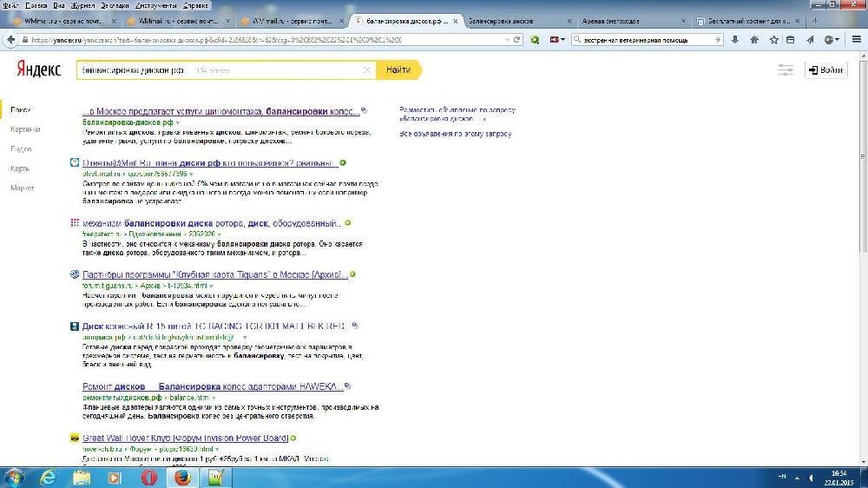Open the media player taskbar icon
Screen dimensions: 868x488
[x=115, y=478]
